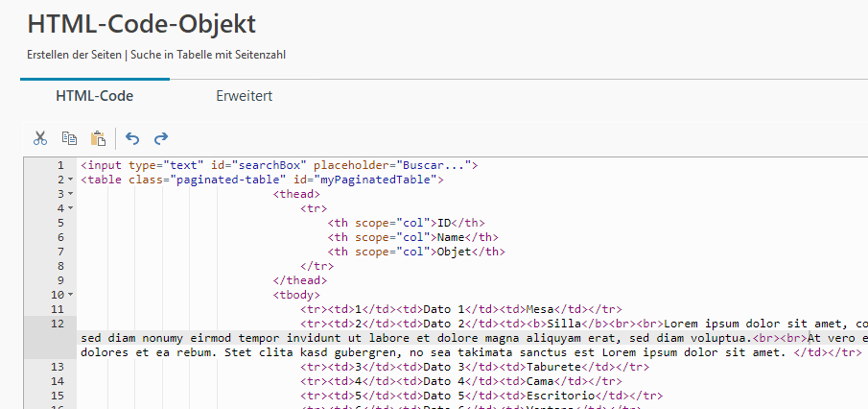Click the Copy icon in editor toolbar
Screen dimensions: 868x409
(x=69, y=138)
